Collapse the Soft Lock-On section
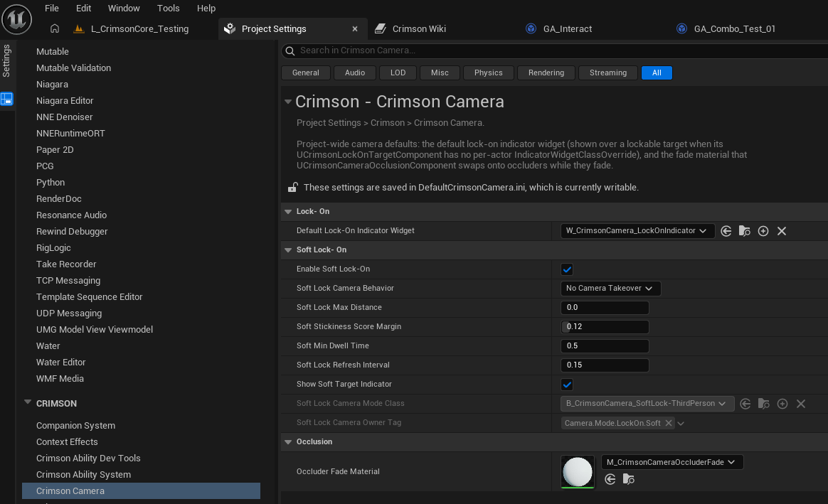This screenshot has height=504, width=828. tap(288, 250)
